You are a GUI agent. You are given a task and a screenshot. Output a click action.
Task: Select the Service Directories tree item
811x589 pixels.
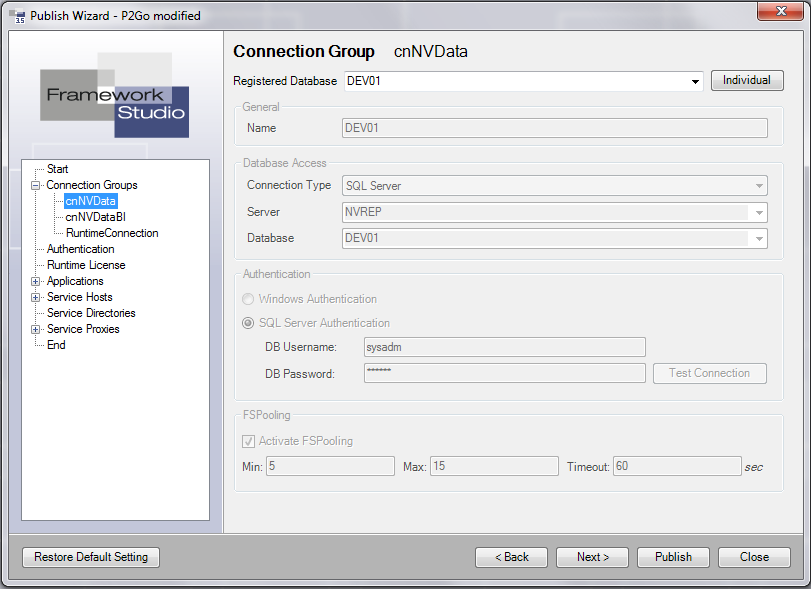(91, 313)
